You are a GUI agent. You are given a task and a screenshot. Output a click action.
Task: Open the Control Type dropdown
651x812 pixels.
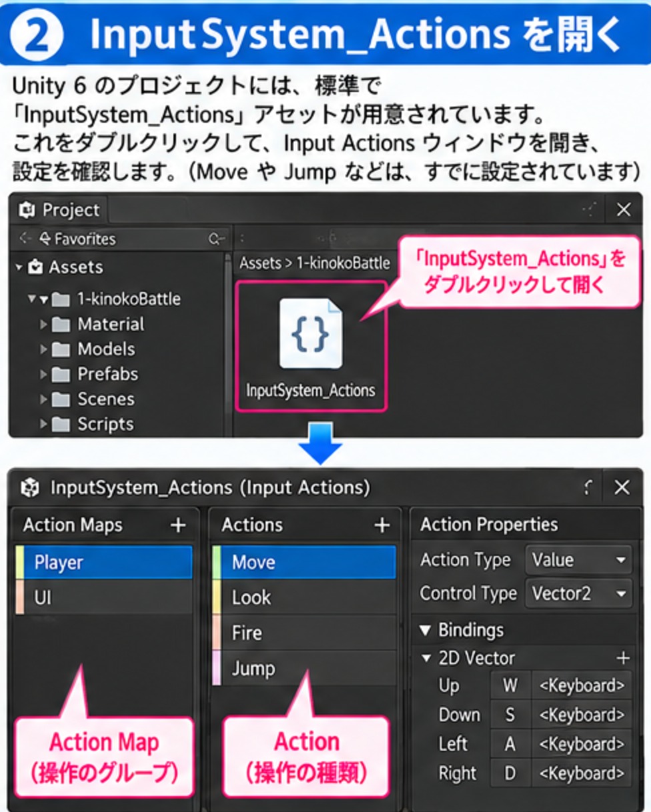point(578,593)
